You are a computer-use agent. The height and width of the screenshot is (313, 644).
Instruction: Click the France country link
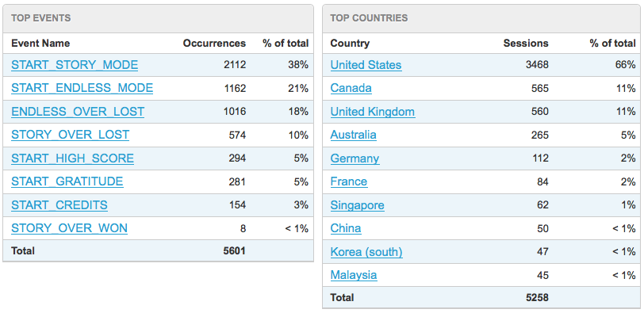coord(349,181)
